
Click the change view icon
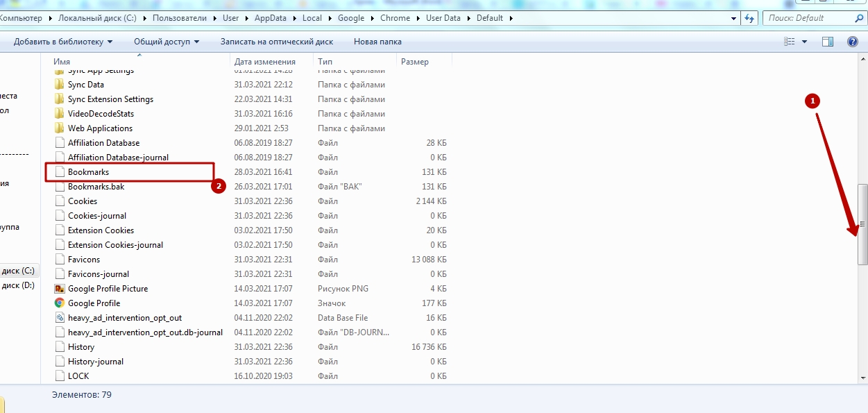pyautogui.click(x=790, y=42)
